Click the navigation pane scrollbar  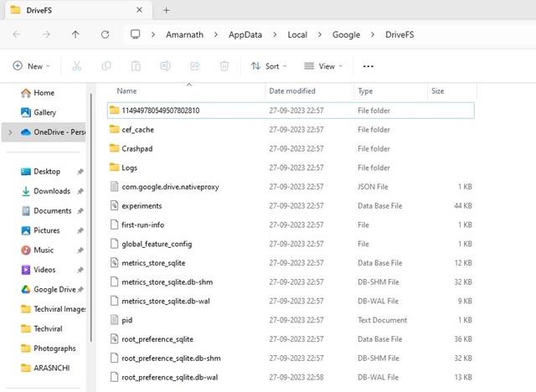[91, 218]
